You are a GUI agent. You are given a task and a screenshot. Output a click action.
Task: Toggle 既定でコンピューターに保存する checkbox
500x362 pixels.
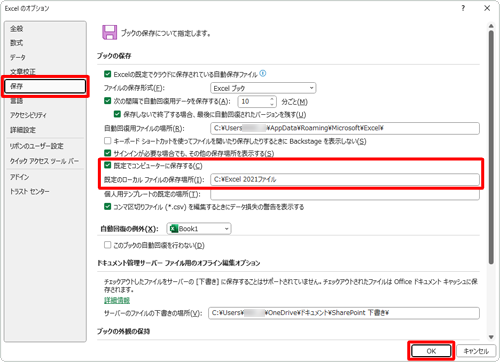click(x=107, y=165)
